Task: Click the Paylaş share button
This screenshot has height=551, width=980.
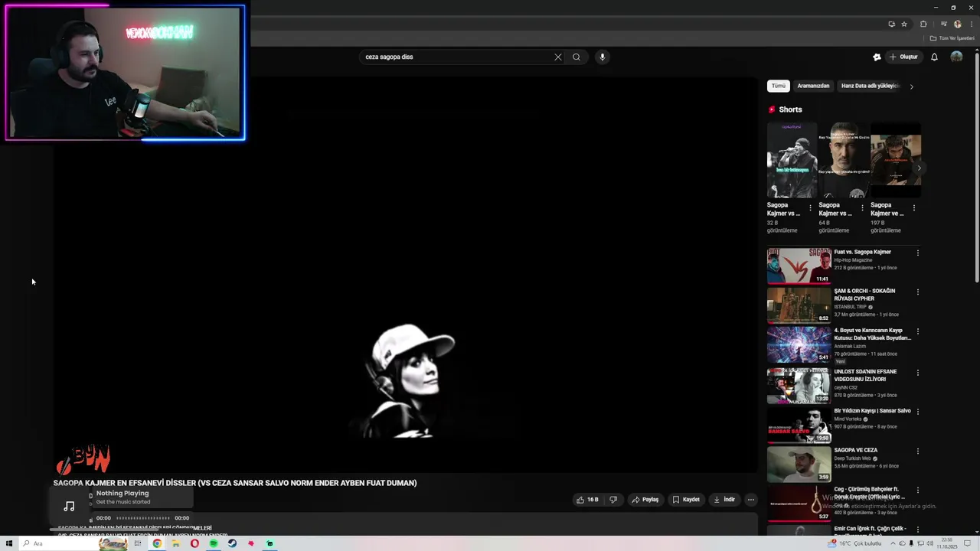Action: tap(645, 500)
